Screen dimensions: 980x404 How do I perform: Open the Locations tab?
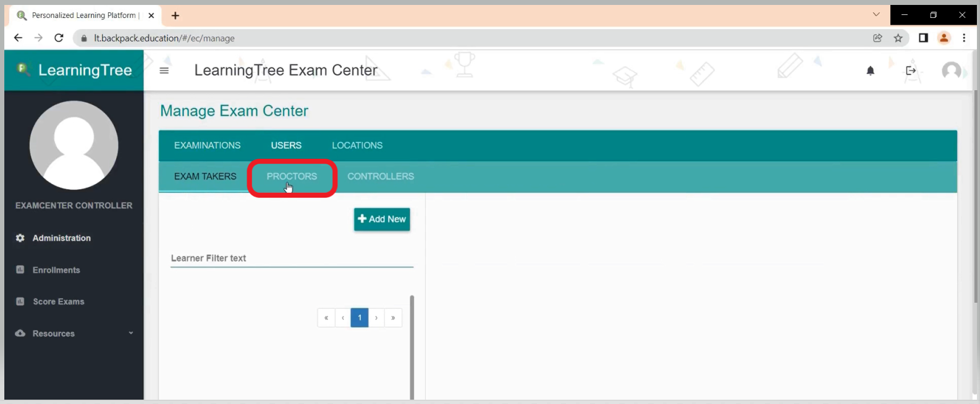pos(357,146)
